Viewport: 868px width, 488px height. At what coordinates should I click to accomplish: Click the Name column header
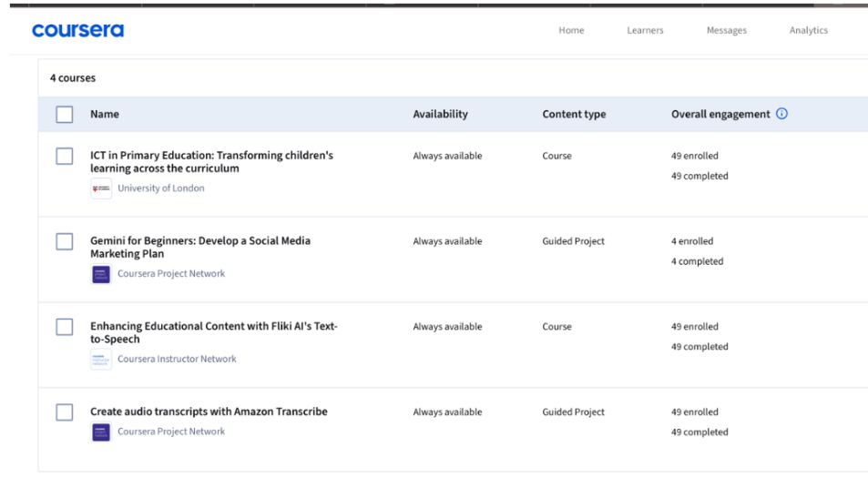tap(105, 114)
